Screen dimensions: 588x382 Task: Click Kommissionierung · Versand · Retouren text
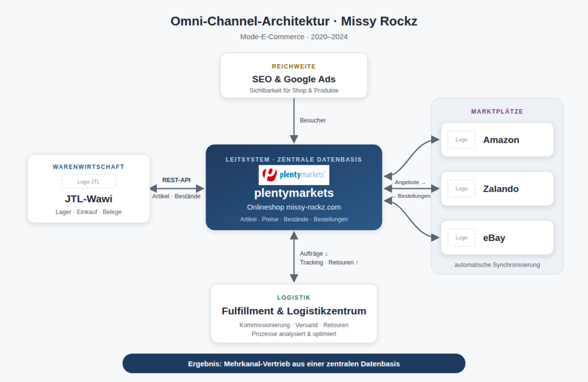pyautogui.click(x=293, y=325)
